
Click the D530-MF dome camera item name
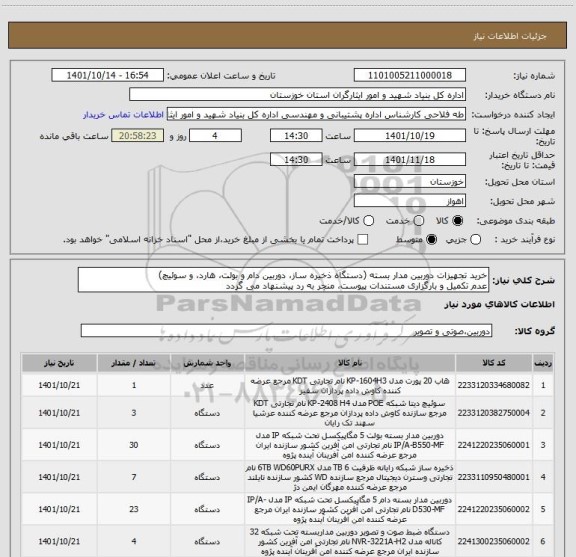coord(350,509)
